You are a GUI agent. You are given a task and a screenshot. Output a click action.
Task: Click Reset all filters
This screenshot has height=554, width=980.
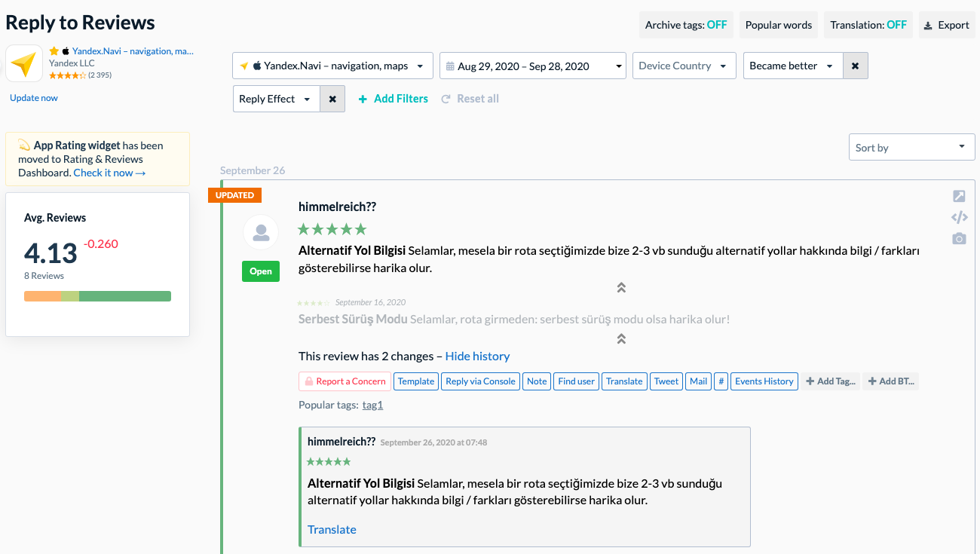470,99
